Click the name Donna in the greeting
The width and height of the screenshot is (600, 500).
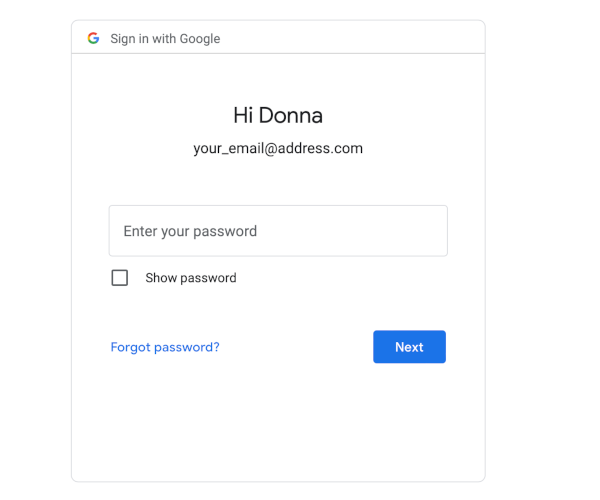point(291,115)
